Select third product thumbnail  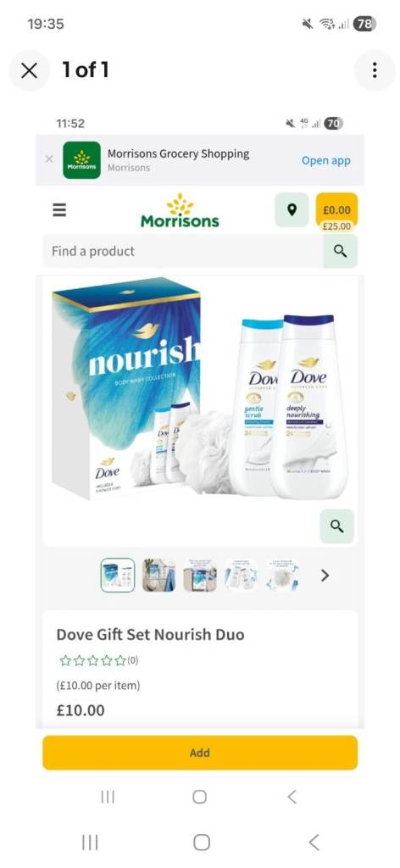200,576
